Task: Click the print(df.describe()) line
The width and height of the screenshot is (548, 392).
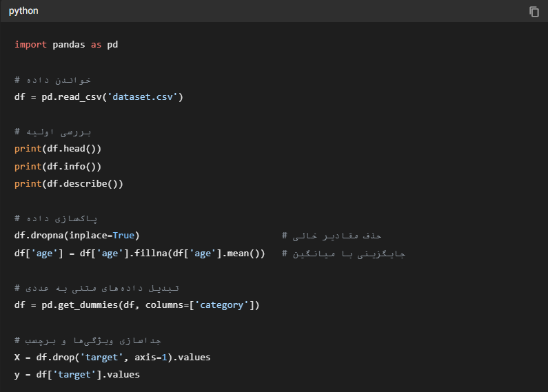Action: pyautogui.click(x=69, y=184)
